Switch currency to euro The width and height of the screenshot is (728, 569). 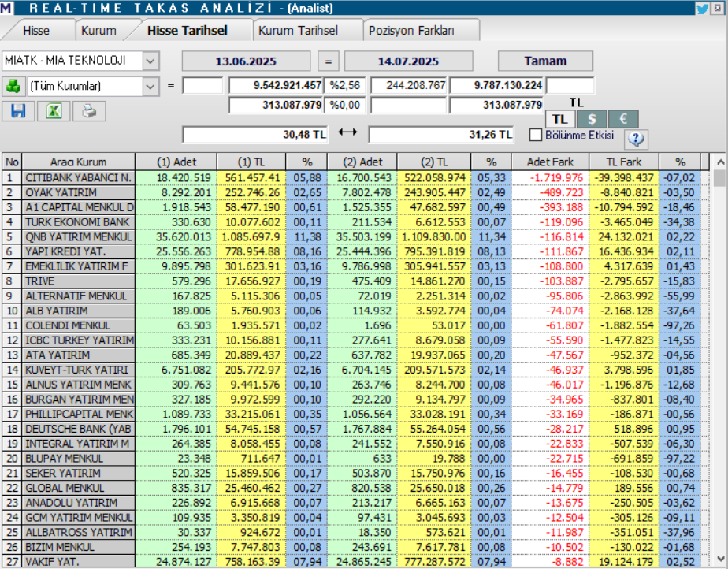(x=623, y=119)
